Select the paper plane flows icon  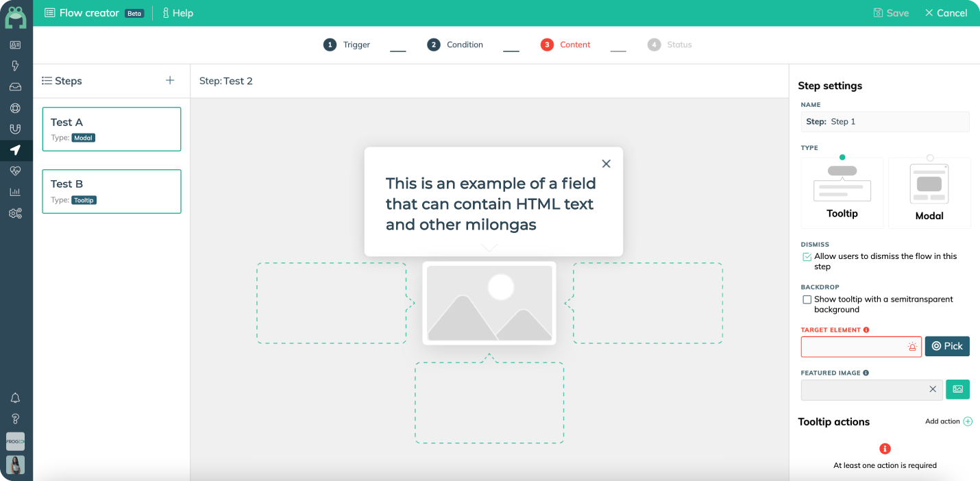coord(15,150)
